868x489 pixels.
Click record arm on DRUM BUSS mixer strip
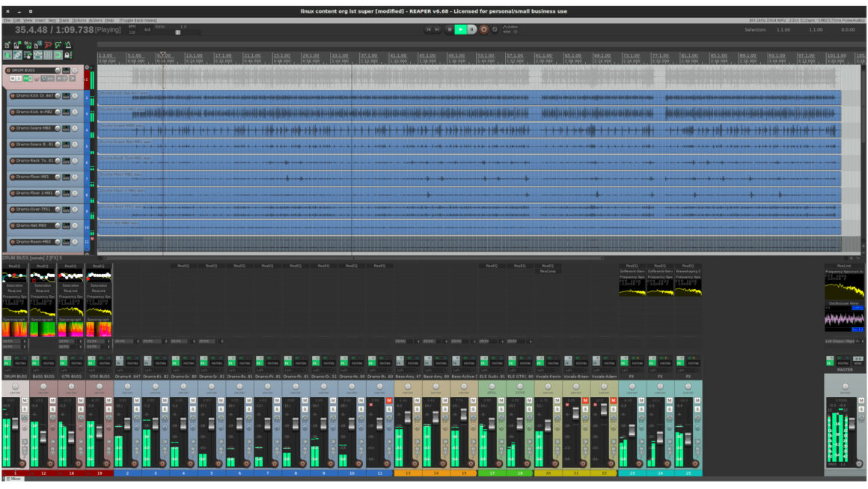coord(23,464)
